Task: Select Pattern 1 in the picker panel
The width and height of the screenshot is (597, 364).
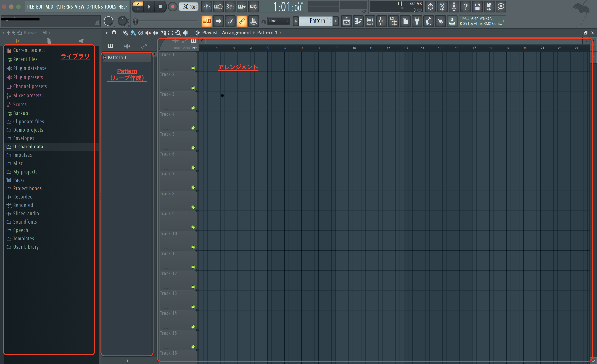Action: point(127,57)
